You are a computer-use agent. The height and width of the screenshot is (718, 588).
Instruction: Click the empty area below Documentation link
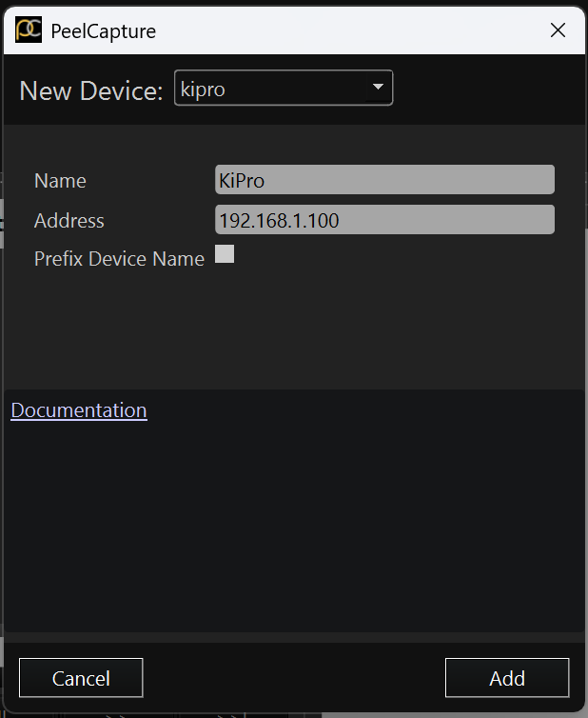[x=293, y=527]
